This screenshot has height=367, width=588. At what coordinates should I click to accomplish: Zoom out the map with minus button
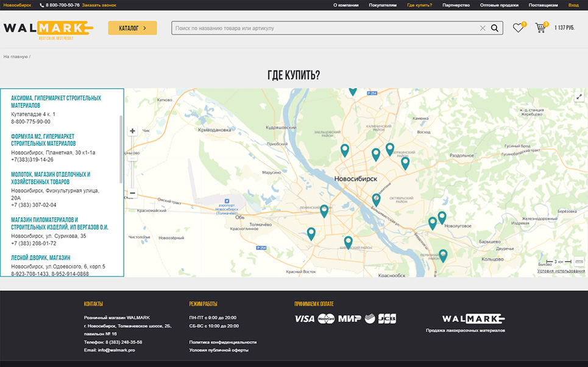coord(132,193)
